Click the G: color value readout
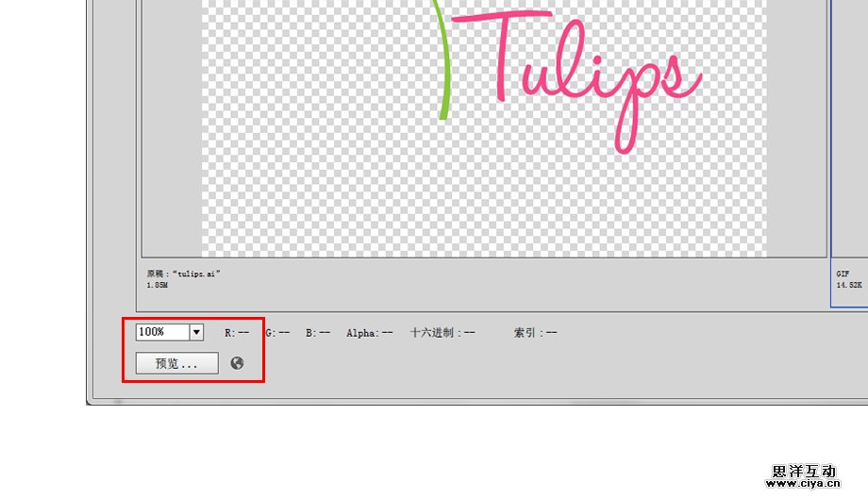Image resolution: width=868 pixels, height=498 pixels. [x=277, y=333]
